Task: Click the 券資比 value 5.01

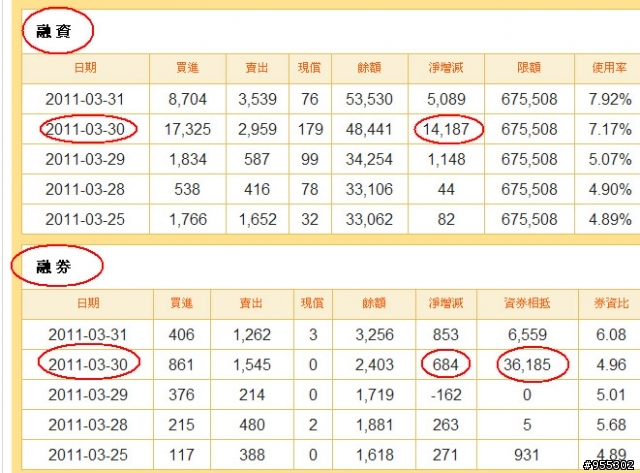Action: pyautogui.click(x=611, y=395)
